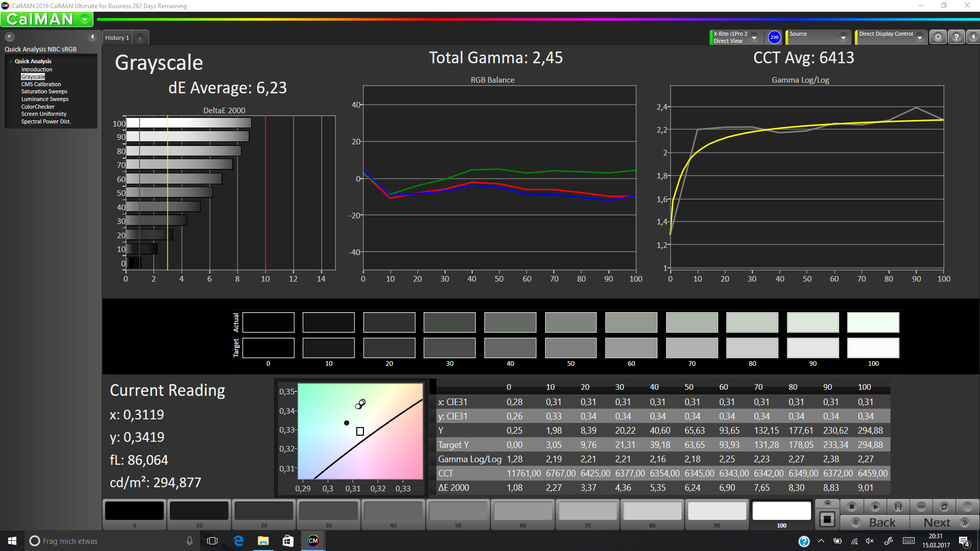Select the 50 percent gray swatch
980x551 pixels.
point(458,511)
